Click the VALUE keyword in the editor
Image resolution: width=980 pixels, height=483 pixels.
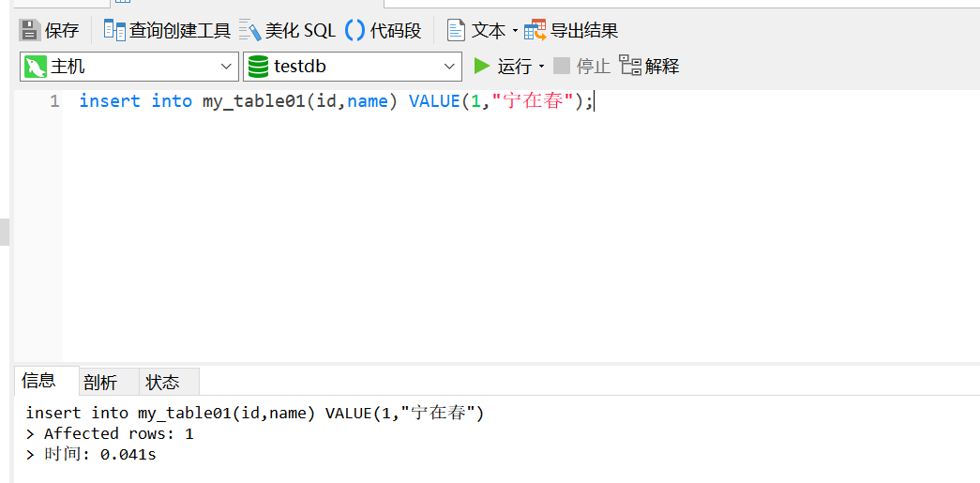tap(435, 101)
